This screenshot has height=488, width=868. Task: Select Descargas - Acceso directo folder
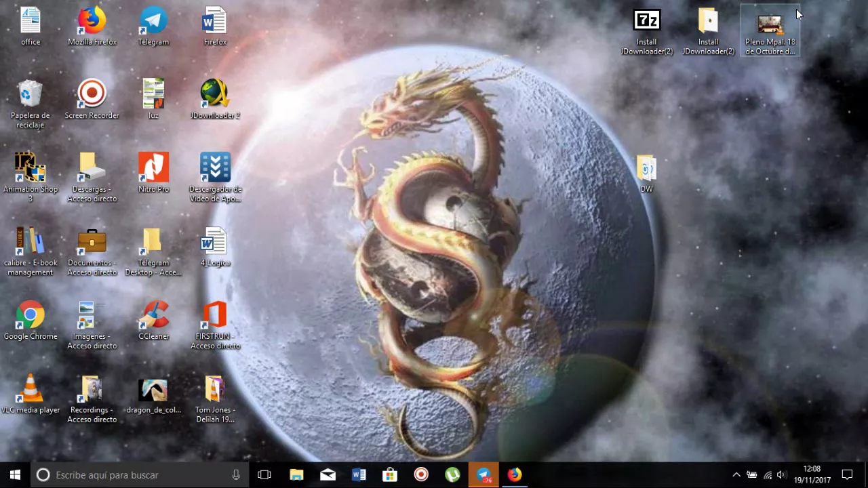pos(92,178)
